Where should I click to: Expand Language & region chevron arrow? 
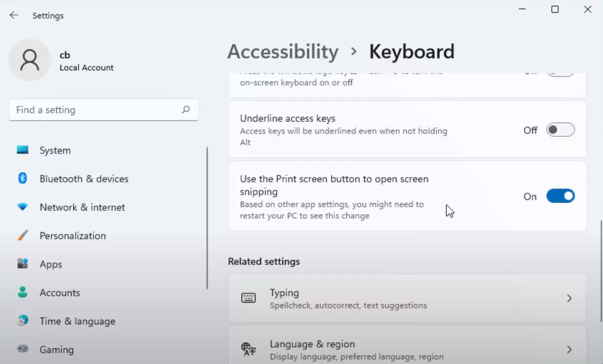click(x=569, y=350)
